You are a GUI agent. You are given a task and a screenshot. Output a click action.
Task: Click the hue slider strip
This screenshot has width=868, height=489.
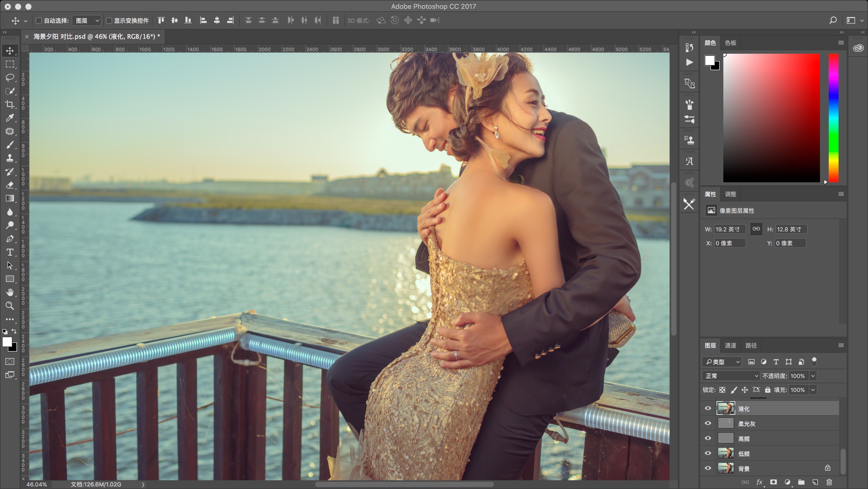click(x=834, y=118)
